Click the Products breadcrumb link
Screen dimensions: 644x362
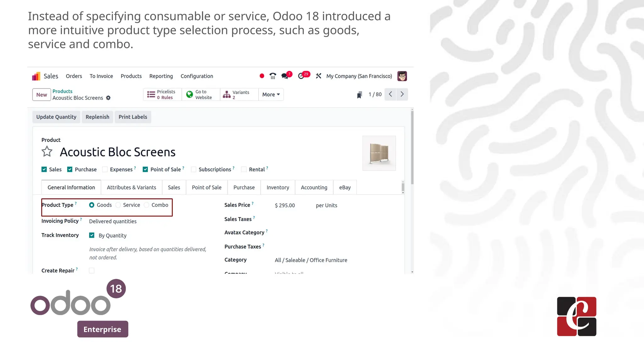[x=62, y=91]
